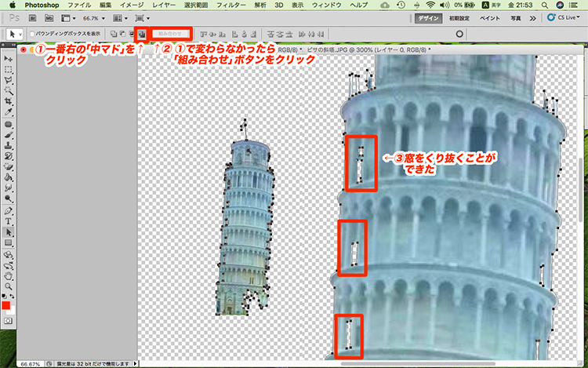
Task: Select the Type tool
Action: 8,221
